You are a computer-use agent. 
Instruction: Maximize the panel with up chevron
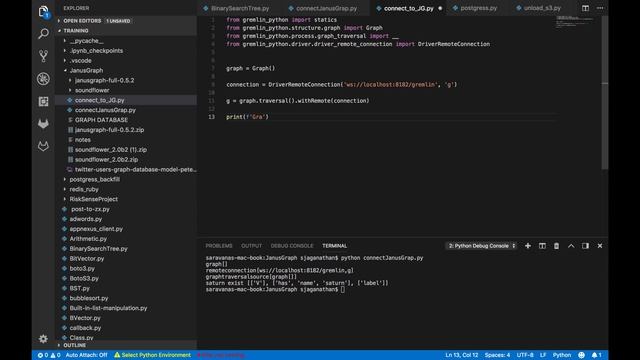(571, 246)
